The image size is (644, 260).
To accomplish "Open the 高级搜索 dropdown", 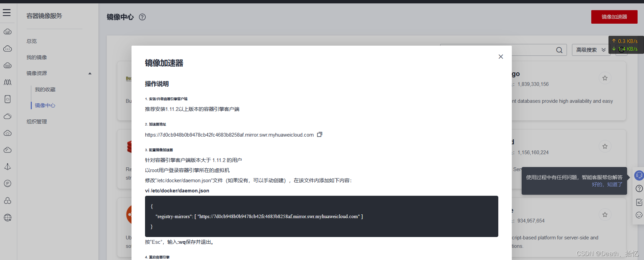I will 591,50.
